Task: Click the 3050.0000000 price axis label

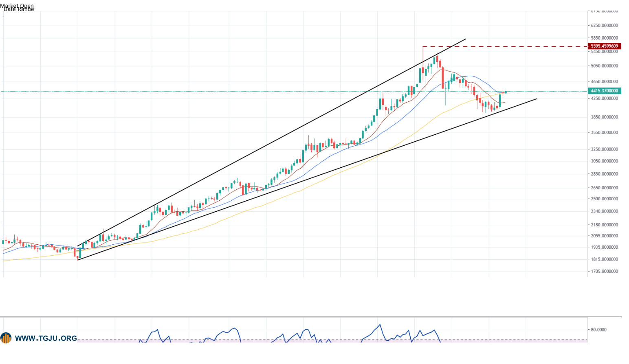Action: point(605,161)
